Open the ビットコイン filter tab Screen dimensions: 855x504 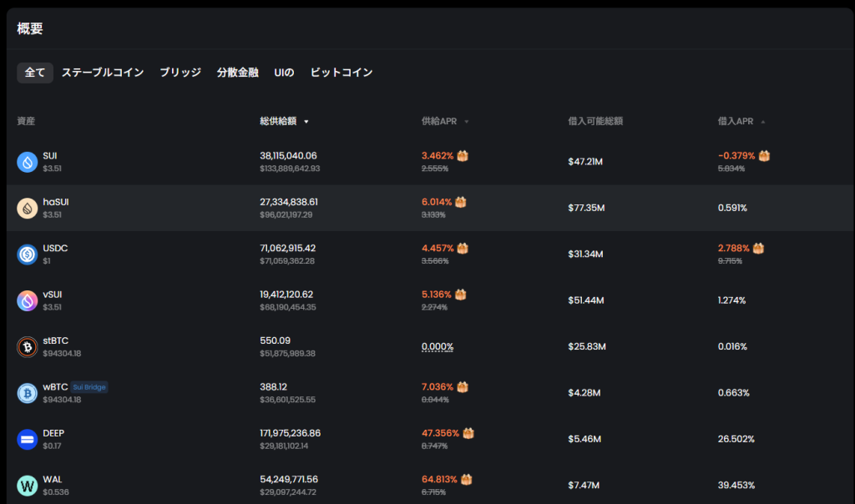[x=341, y=73]
